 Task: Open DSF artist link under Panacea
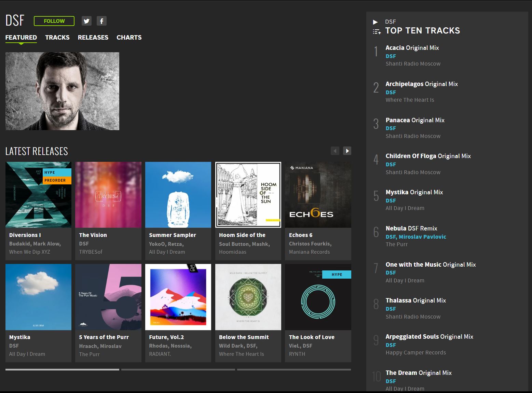click(x=391, y=128)
